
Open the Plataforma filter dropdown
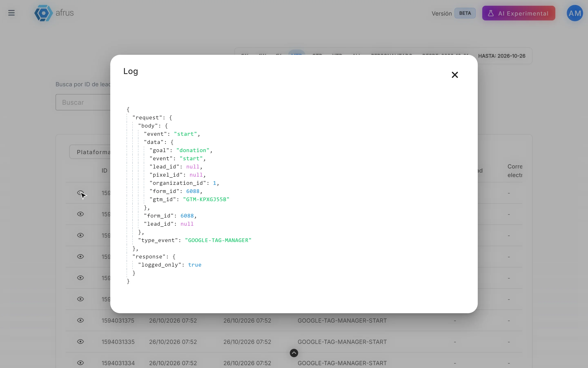[x=90, y=152]
